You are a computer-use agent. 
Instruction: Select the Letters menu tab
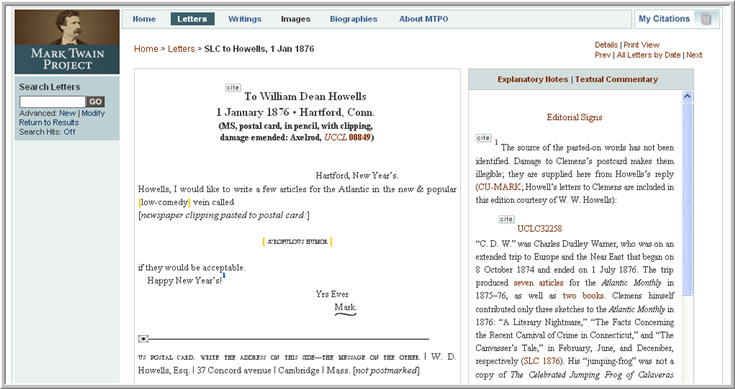192,19
